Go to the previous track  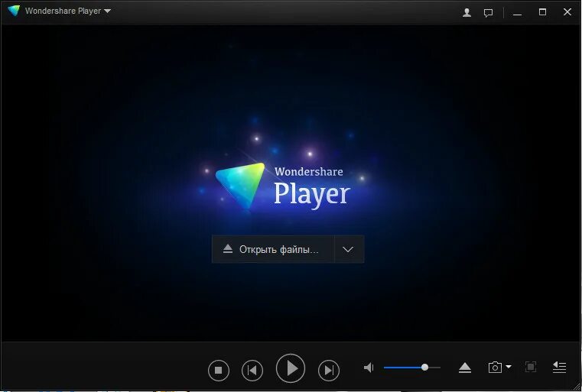pos(252,370)
